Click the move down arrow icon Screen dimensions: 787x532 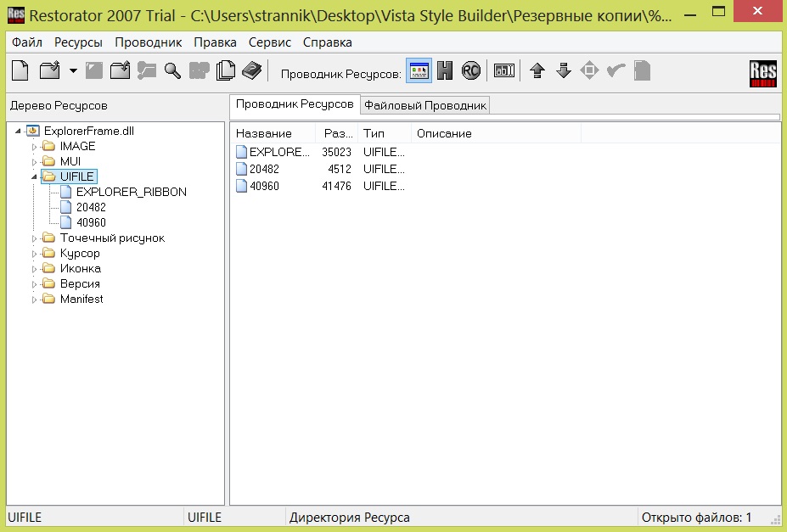pos(563,71)
